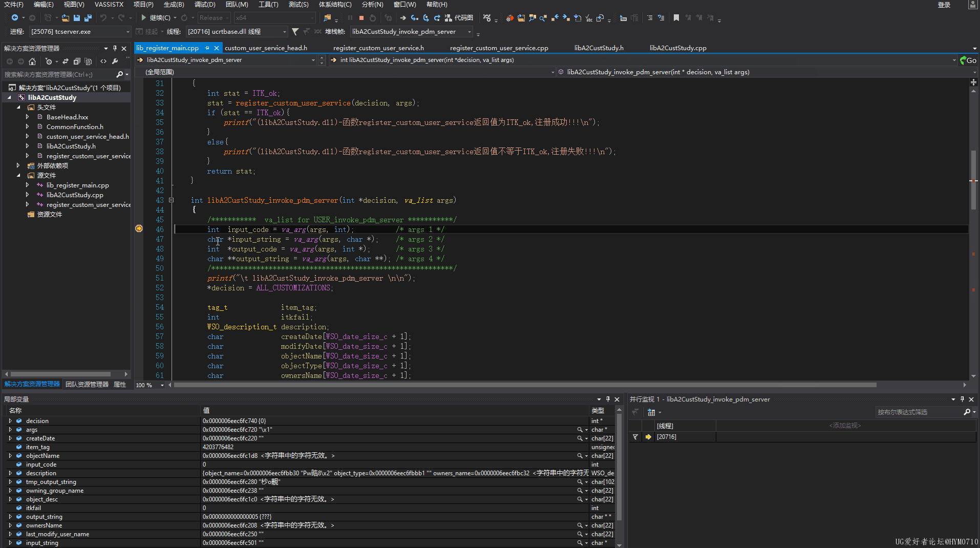Click the spell-check abc icon
980x548 pixels.
[x=589, y=18]
